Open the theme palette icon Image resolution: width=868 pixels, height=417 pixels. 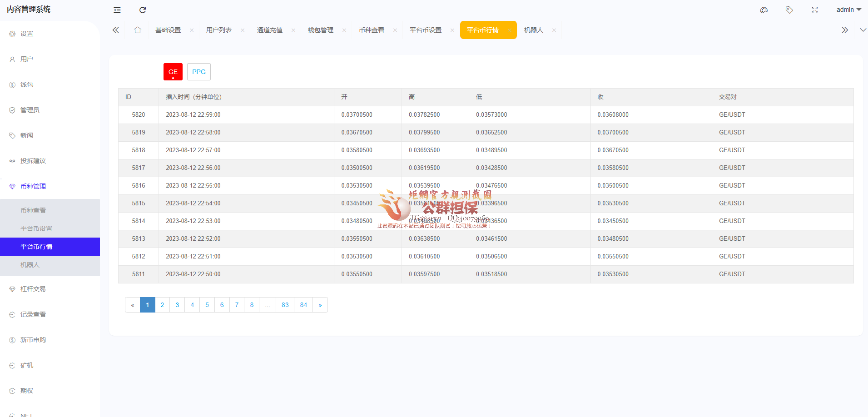point(764,10)
